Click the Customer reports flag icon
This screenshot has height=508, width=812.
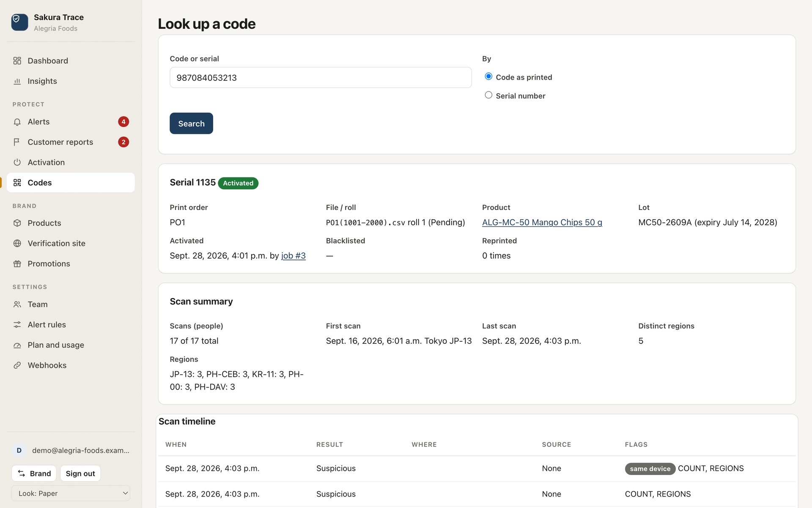pos(17,142)
